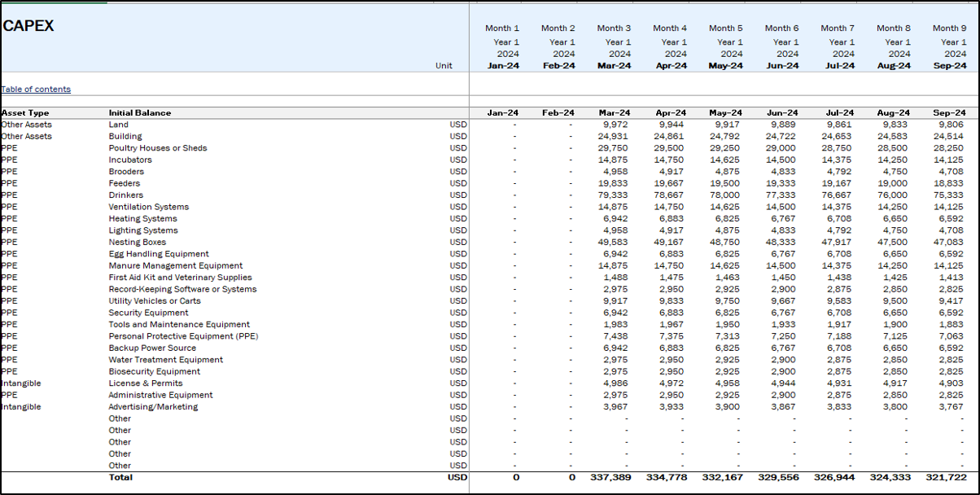Select the Poultry Houses or Sheds label
The image size is (980, 495).
point(158,148)
